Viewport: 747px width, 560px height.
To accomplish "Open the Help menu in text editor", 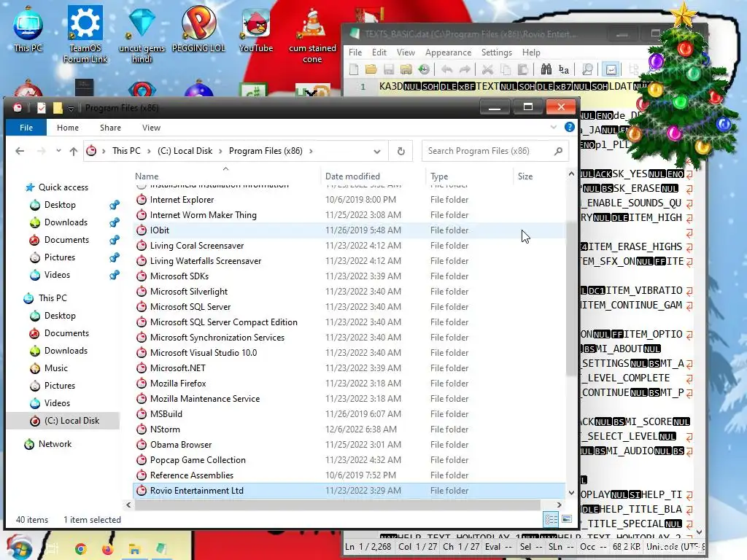I will click(531, 52).
